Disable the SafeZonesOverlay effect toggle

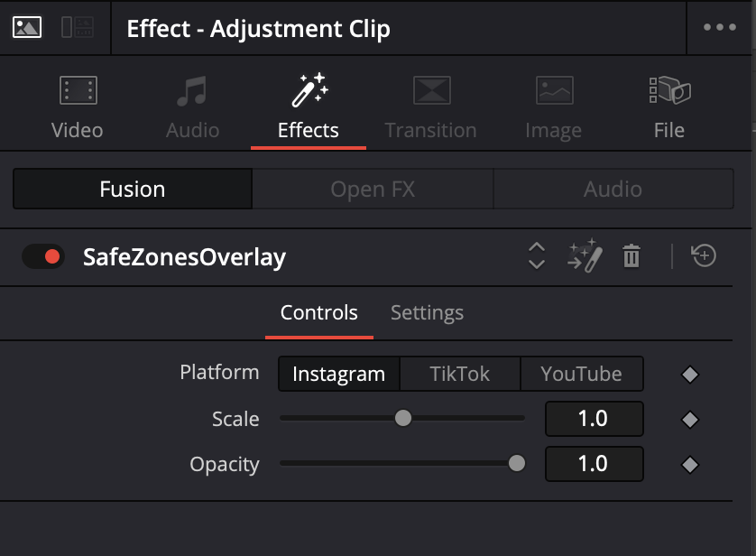43,257
